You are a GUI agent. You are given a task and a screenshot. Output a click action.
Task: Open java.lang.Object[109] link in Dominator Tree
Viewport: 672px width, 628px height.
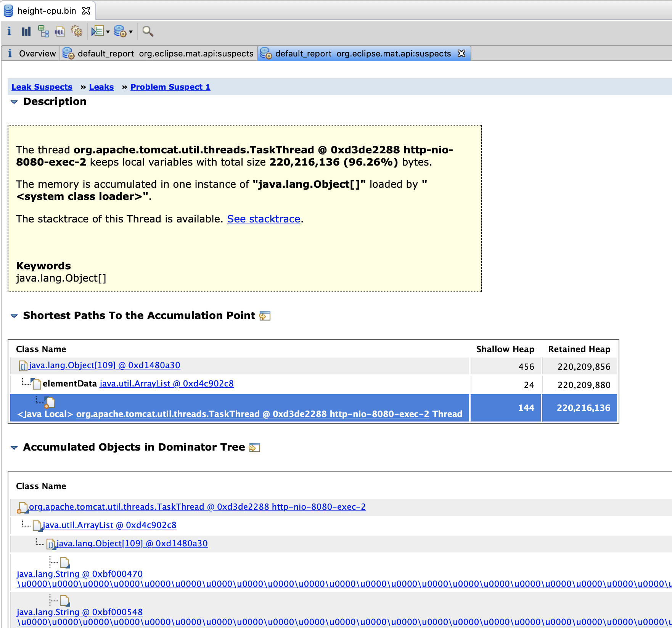pyautogui.click(x=132, y=544)
